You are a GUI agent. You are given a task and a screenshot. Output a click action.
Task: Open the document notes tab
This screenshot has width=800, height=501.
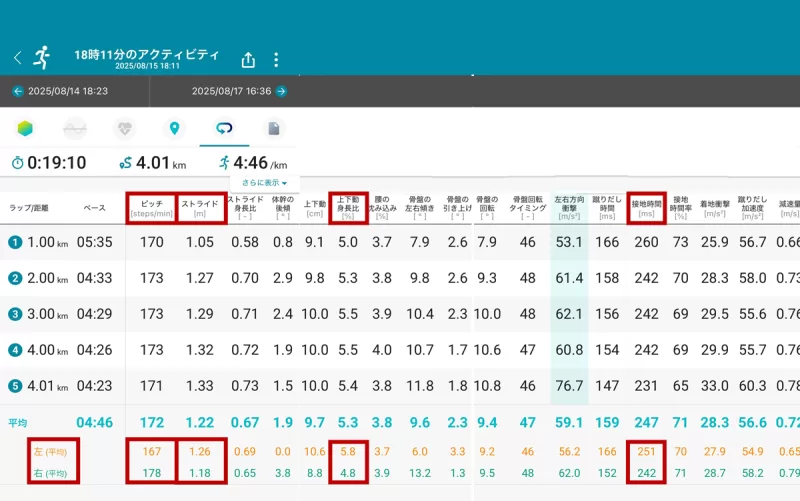(274, 129)
